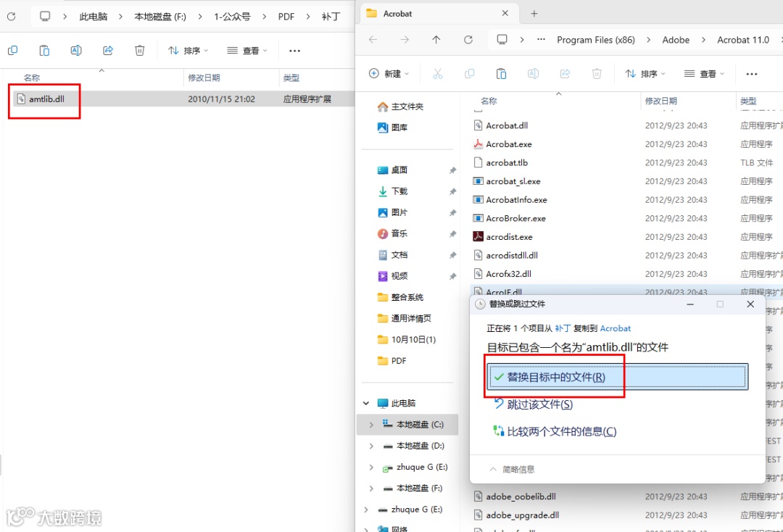
Task: Click paste icon in left window toolbar
Action: (44, 50)
